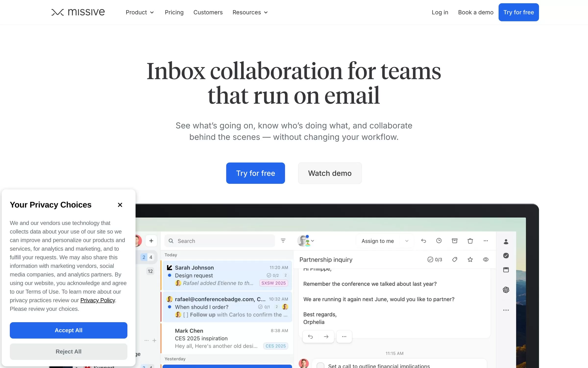Click the three-dots icon in right sidebar
Screen dimensions: 588x368
click(506, 310)
